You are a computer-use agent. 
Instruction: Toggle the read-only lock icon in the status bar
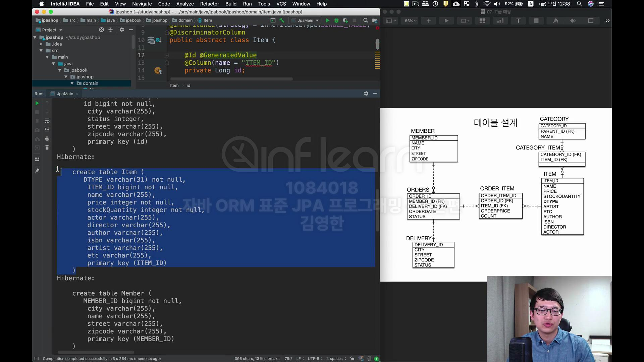click(x=352, y=359)
